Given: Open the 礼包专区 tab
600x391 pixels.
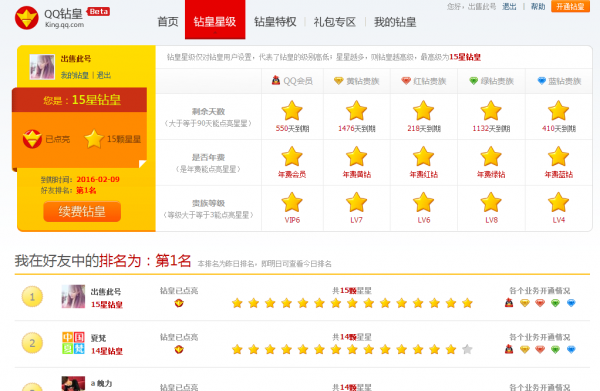Looking at the screenshot, I should click(x=335, y=22).
